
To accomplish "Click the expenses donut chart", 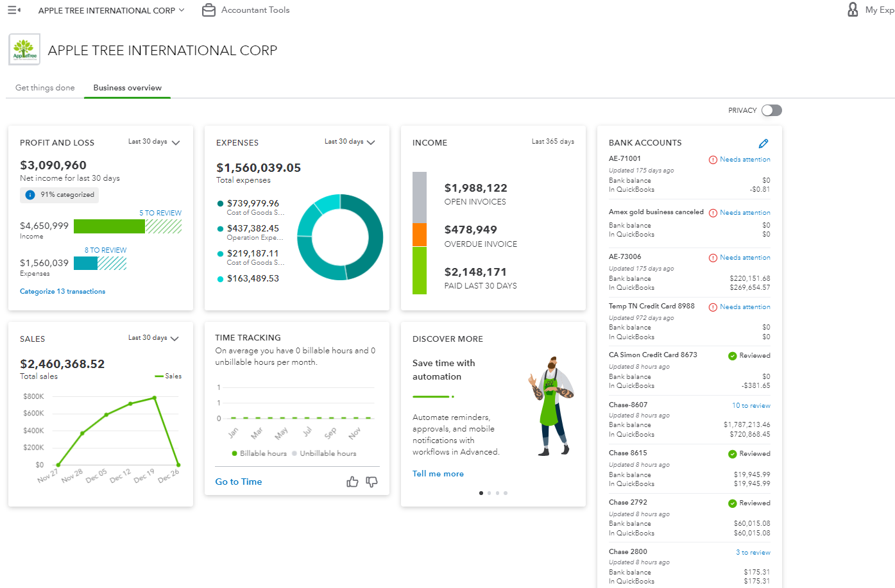I will 340,237.
